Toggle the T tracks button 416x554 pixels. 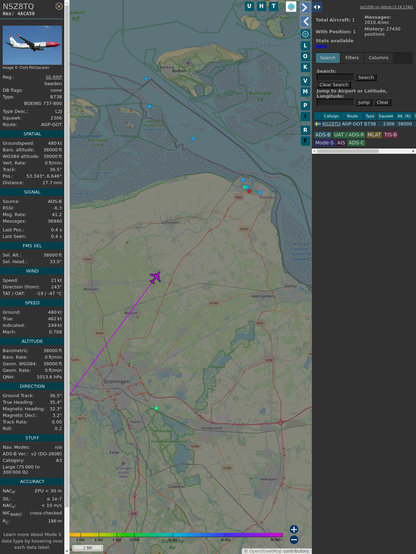point(273,6)
